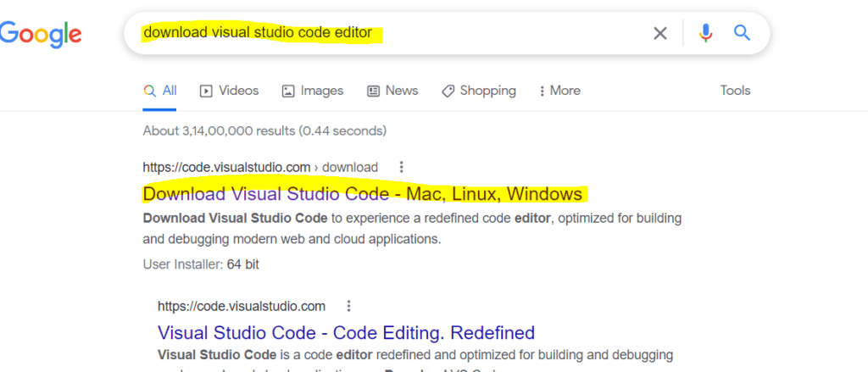Select the All results tab
This screenshot has height=372, width=868.
[160, 91]
